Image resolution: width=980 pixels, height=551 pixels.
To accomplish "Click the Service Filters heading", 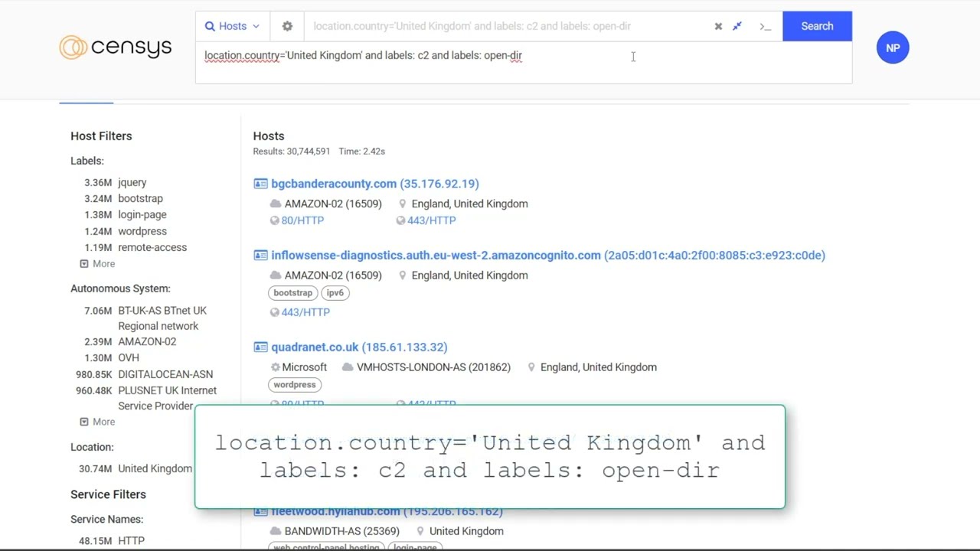I will [x=108, y=494].
